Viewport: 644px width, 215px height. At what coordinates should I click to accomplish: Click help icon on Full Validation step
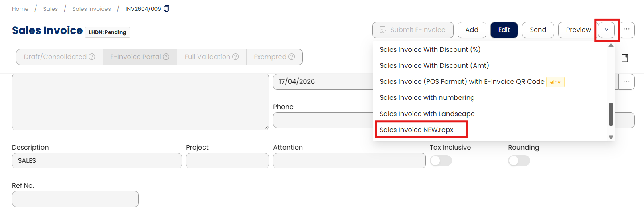(x=235, y=57)
